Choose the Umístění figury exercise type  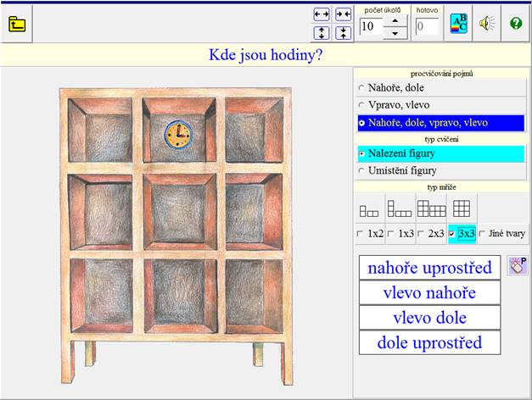pyautogui.click(x=440, y=170)
